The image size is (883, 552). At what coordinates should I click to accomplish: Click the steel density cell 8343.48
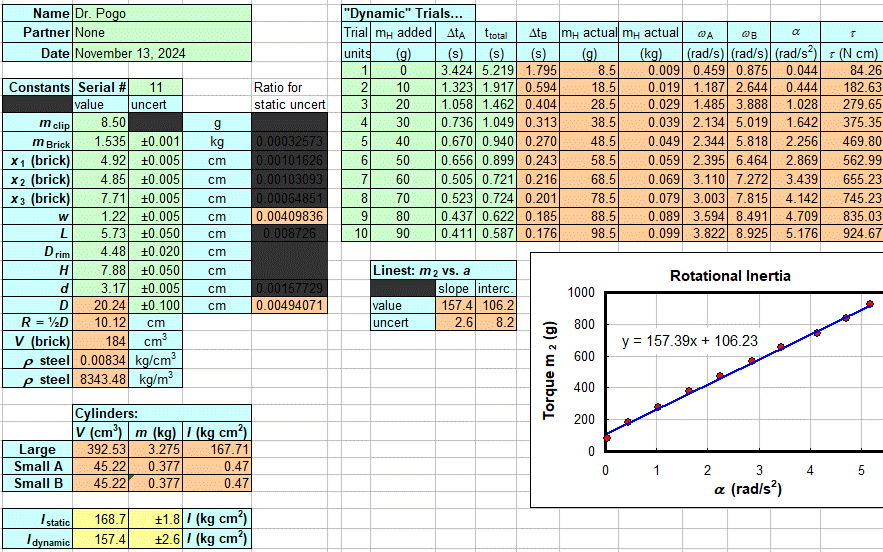point(100,379)
